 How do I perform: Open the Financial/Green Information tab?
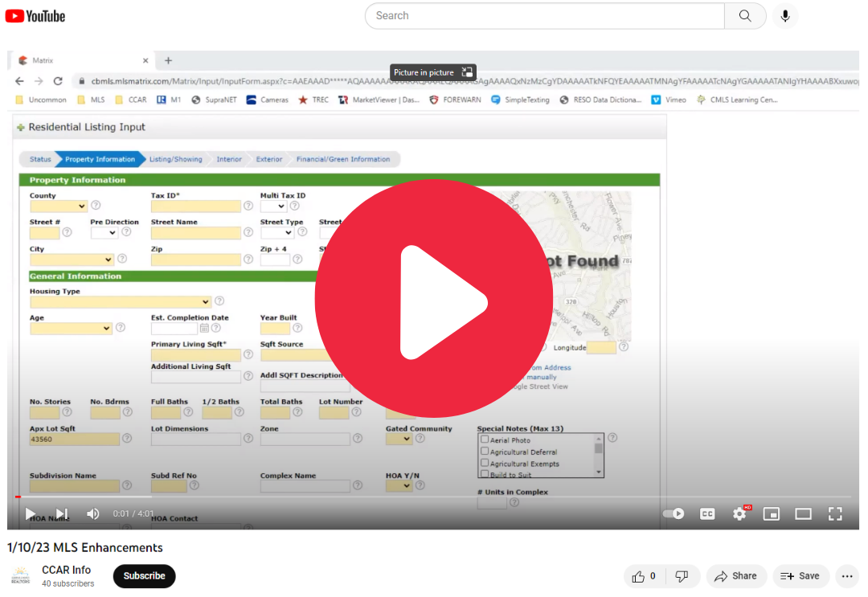tap(342, 159)
